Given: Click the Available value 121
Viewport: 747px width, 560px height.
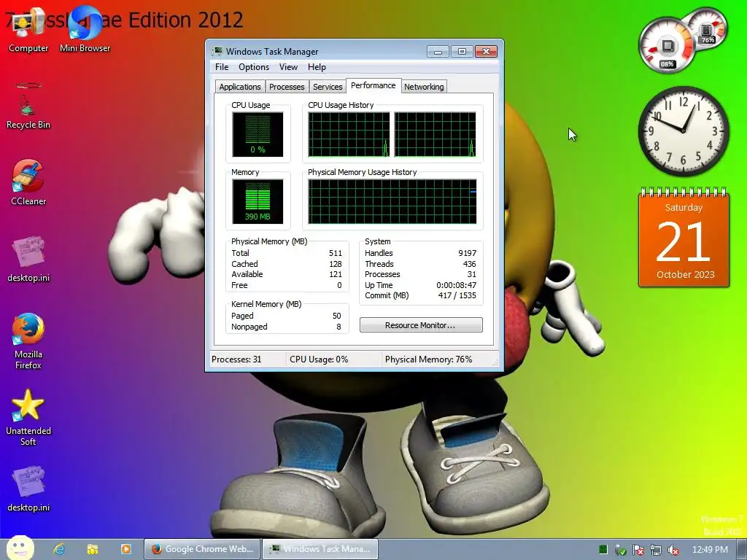Looking at the screenshot, I should [336, 274].
